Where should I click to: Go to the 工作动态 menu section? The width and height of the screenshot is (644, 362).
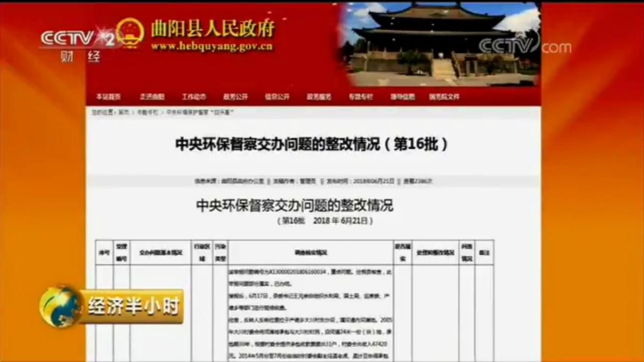point(194,97)
